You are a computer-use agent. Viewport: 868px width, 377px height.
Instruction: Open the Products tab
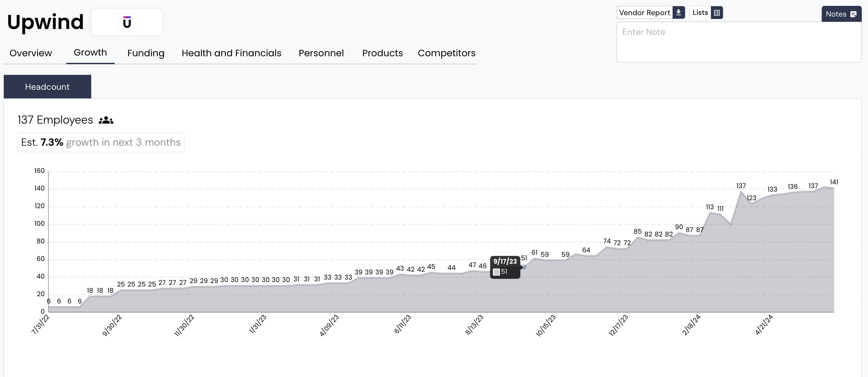tap(383, 53)
